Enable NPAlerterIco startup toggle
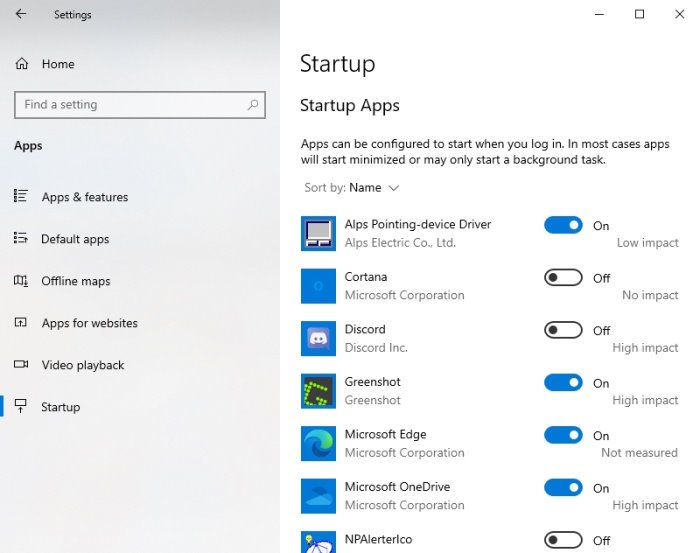Image resolution: width=700 pixels, height=553 pixels. click(563, 540)
